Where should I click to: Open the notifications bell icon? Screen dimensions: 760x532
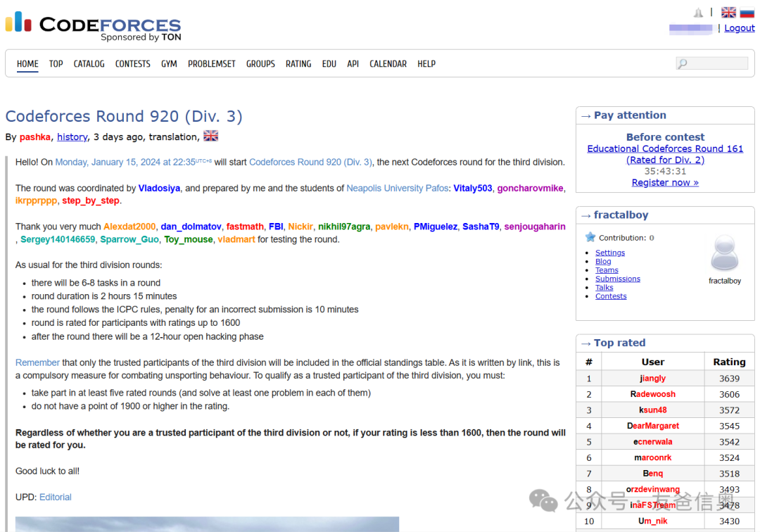pos(698,13)
